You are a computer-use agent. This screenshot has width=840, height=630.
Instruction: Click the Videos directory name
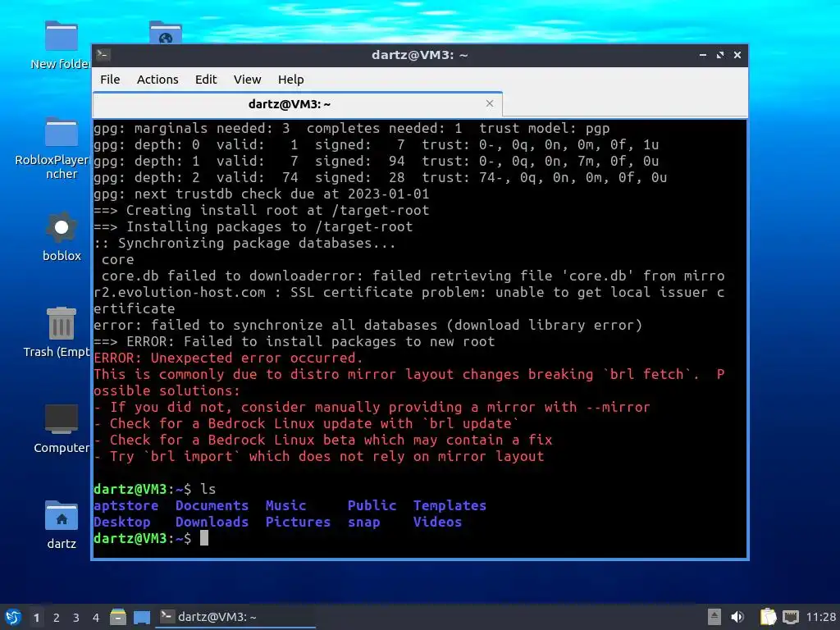click(x=438, y=523)
